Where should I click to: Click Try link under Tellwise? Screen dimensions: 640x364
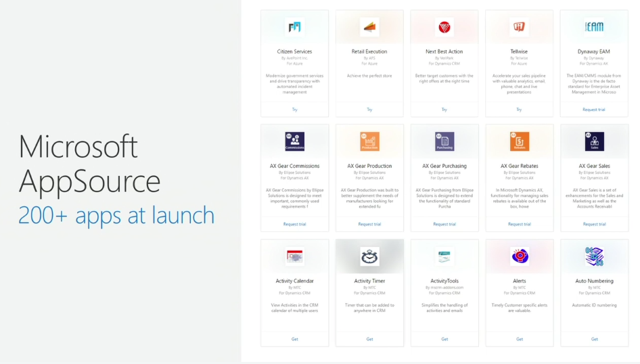[519, 110]
